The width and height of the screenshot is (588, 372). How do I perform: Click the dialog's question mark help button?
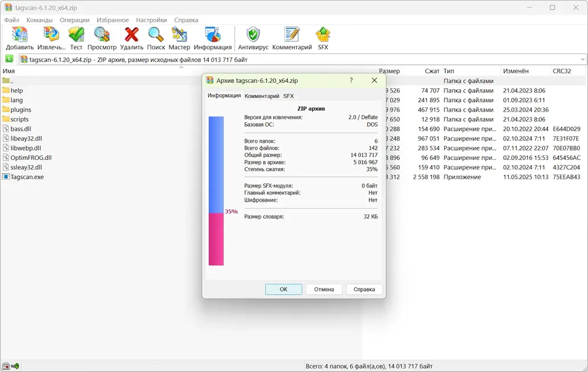point(351,81)
